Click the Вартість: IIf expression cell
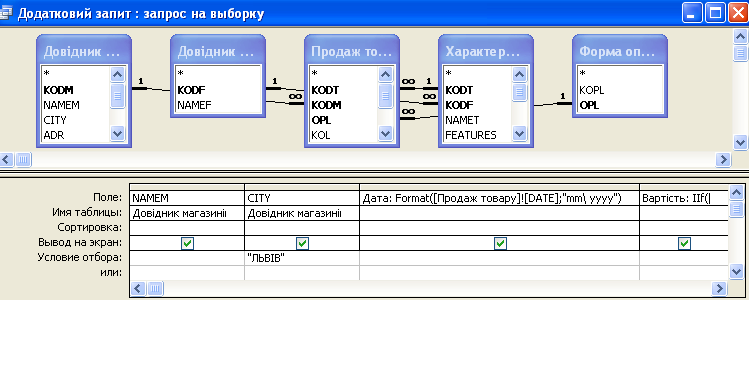 click(x=684, y=198)
